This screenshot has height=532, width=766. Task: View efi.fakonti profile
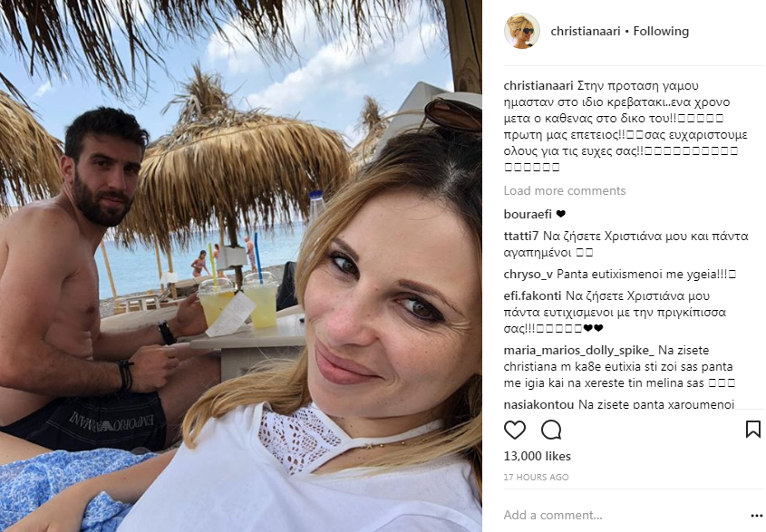point(532,296)
